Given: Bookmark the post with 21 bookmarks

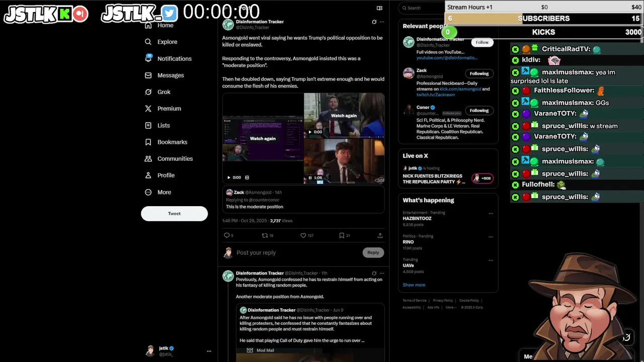Looking at the screenshot, I should [342, 235].
